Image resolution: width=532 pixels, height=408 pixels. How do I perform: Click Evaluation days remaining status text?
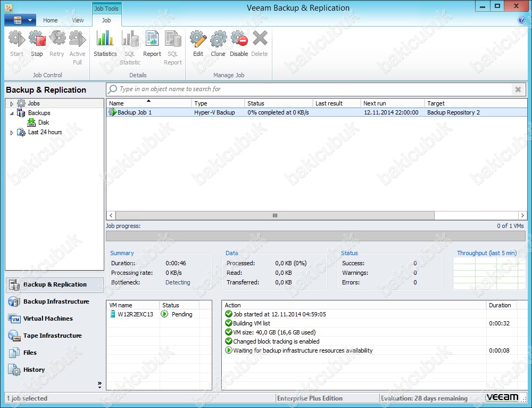(x=424, y=398)
